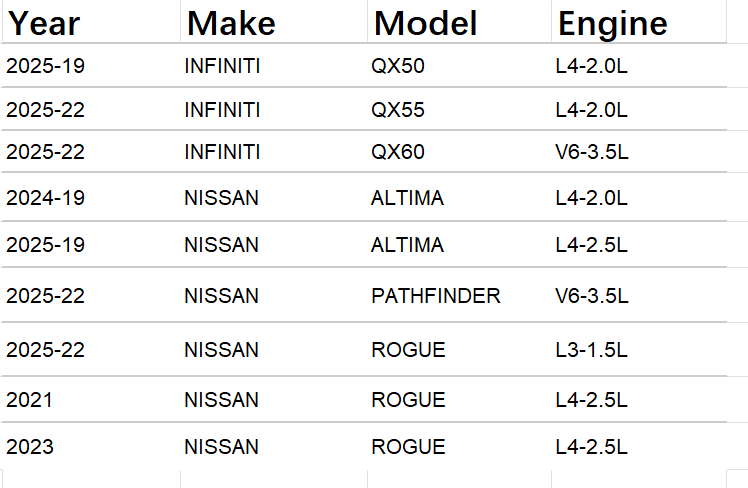This screenshot has width=748, height=488.
Task: Select the V6-3.5L engine cell for QX60
Action: point(591,152)
